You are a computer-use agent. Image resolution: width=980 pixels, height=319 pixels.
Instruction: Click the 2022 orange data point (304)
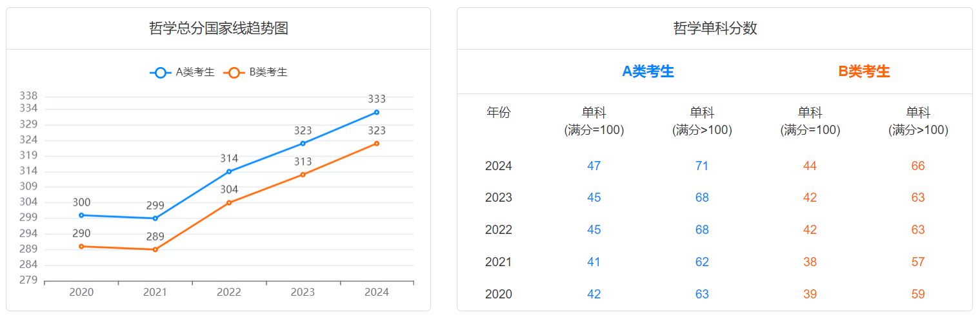tap(229, 202)
